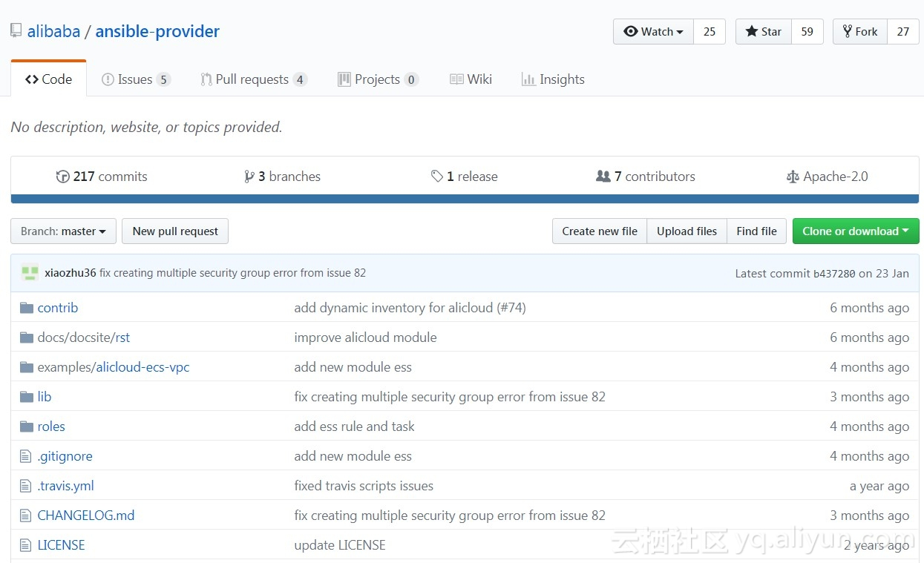924x563 pixels.
Task: Click the Upload files button
Action: [687, 231]
